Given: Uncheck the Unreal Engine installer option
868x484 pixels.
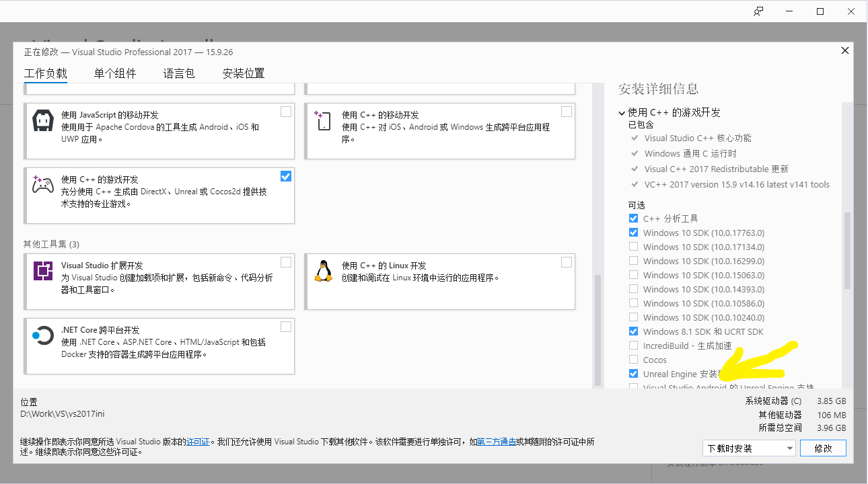Looking at the screenshot, I should pos(633,374).
